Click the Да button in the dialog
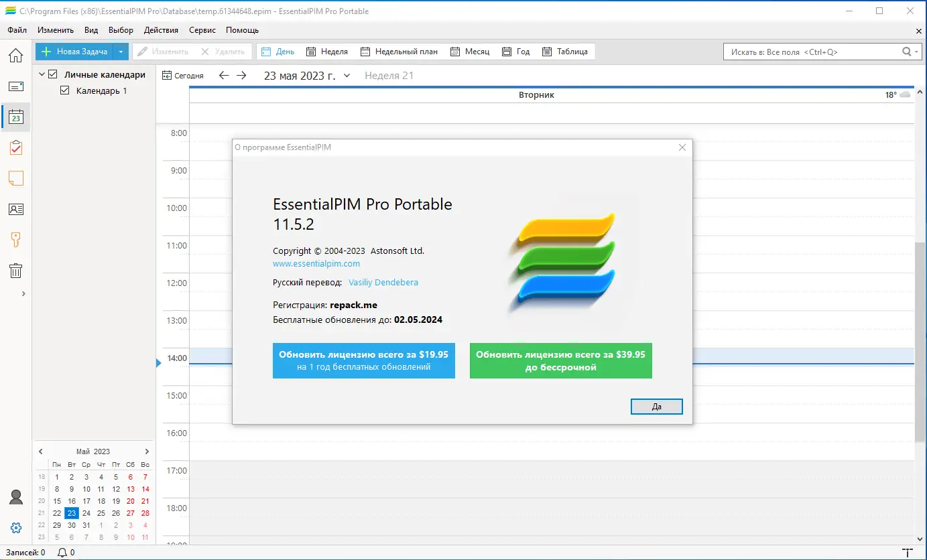This screenshot has width=927, height=560. pyautogui.click(x=656, y=406)
